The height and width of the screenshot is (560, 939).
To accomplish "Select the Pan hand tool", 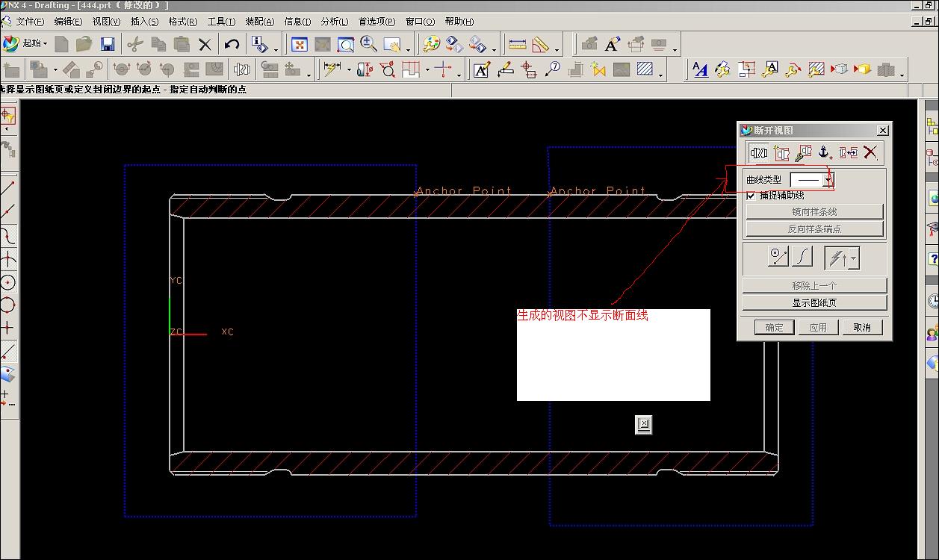I will pyautogui.click(x=392, y=44).
